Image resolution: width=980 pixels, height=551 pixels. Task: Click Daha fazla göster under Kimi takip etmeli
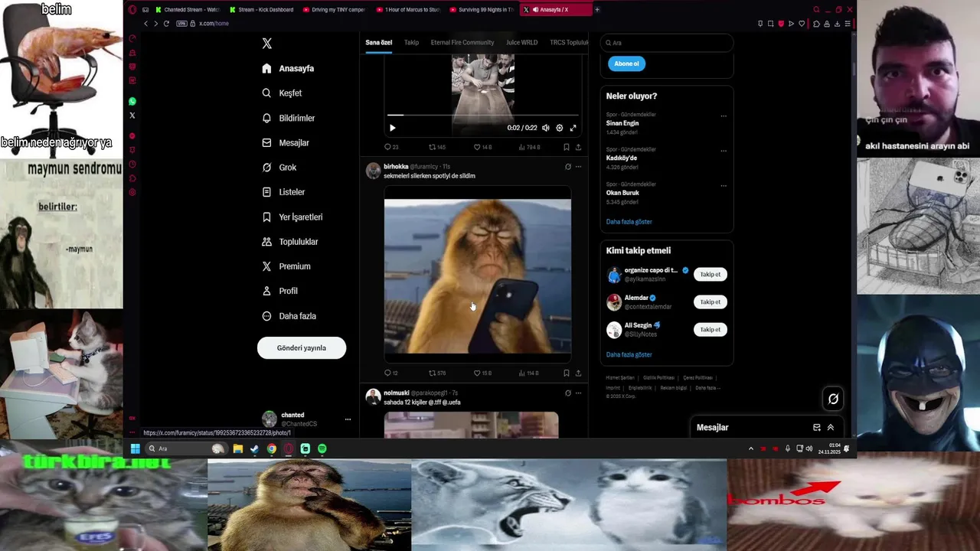click(629, 355)
